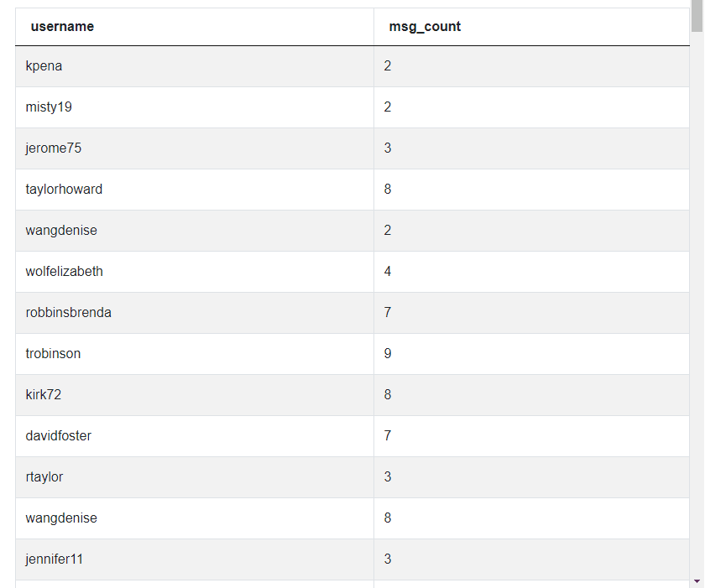The width and height of the screenshot is (705, 588).
Task: Select the jerome75 row
Action: pyautogui.click(x=352, y=148)
